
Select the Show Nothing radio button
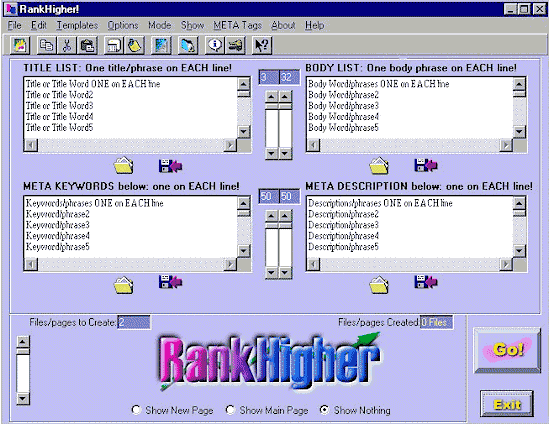[324, 410]
